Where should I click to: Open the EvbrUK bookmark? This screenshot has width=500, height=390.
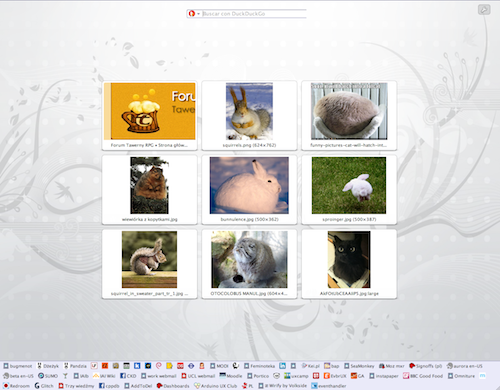tap(335, 376)
